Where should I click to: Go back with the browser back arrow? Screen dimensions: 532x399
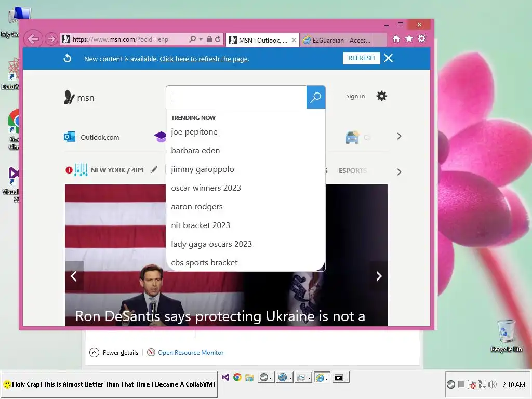point(33,39)
